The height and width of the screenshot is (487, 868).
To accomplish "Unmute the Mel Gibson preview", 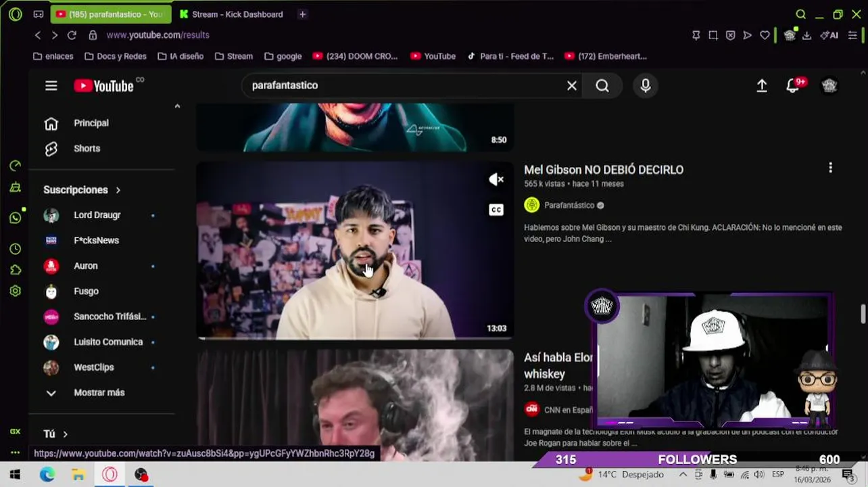I will (496, 179).
